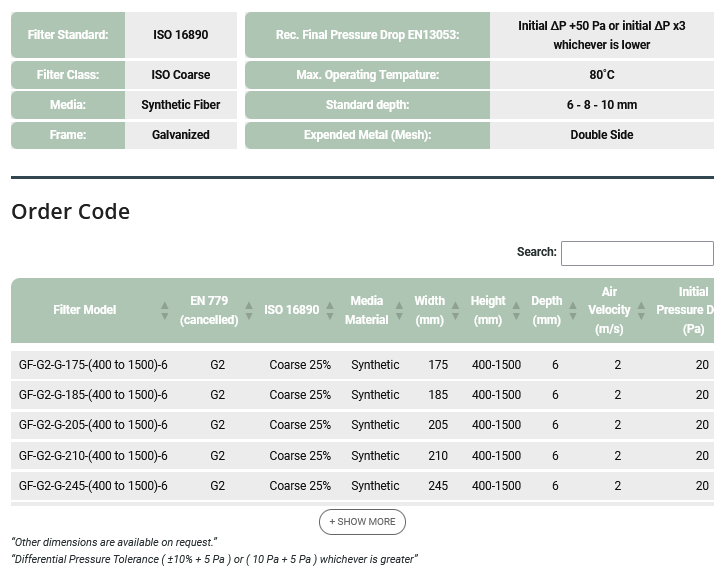
Task: Click the sort arrows beside Filter Model
Action: tap(165, 310)
